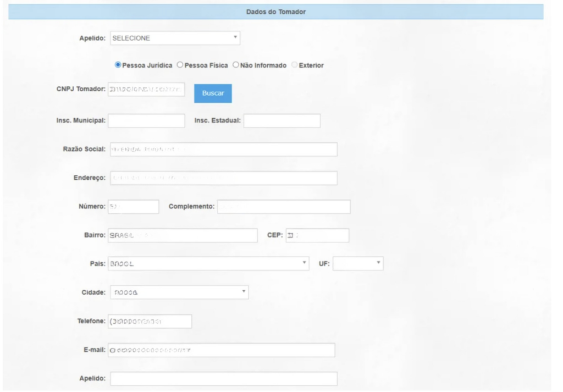
Task: Focus the Insc. Municipal field
Action: pos(146,121)
